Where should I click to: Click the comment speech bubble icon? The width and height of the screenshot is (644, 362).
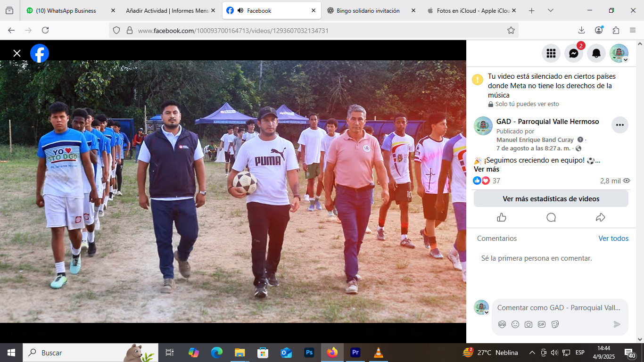[x=551, y=217]
